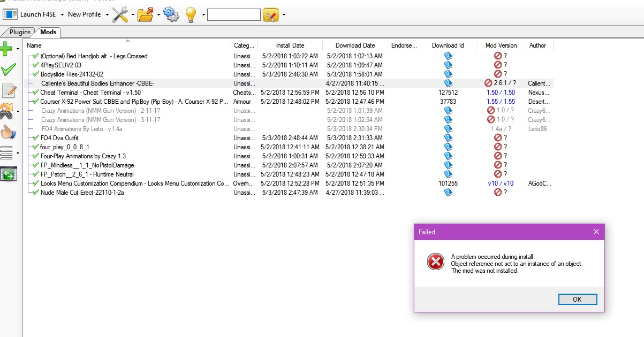This screenshot has height=337, width=644.
Task: Expand the New Profile dropdown arrow
Action: click(107, 14)
